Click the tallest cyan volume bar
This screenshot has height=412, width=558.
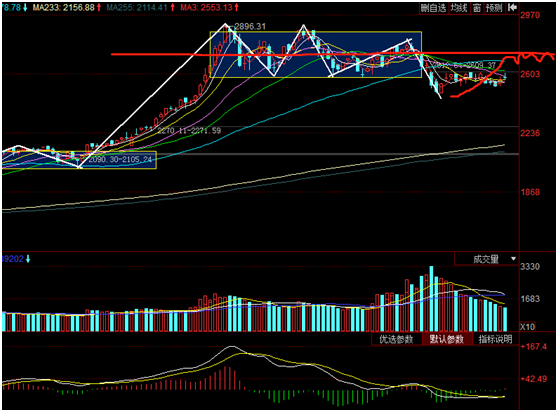tap(431, 299)
